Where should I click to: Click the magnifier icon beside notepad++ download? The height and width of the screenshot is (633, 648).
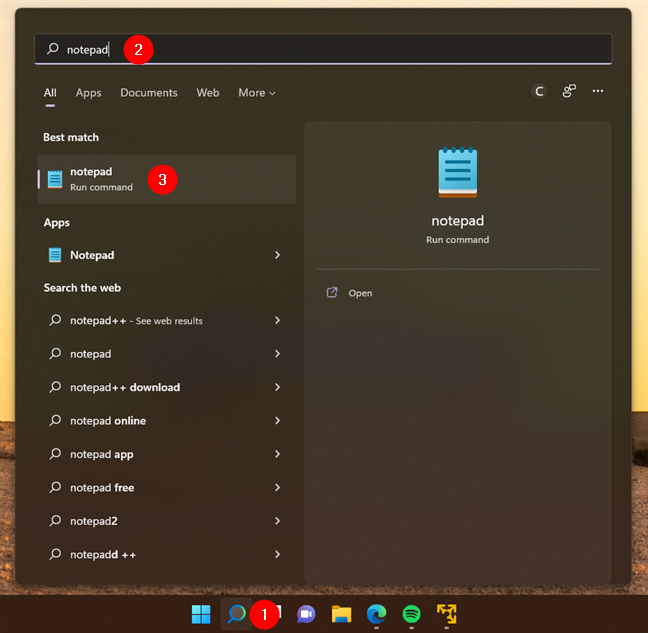(x=55, y=387)
